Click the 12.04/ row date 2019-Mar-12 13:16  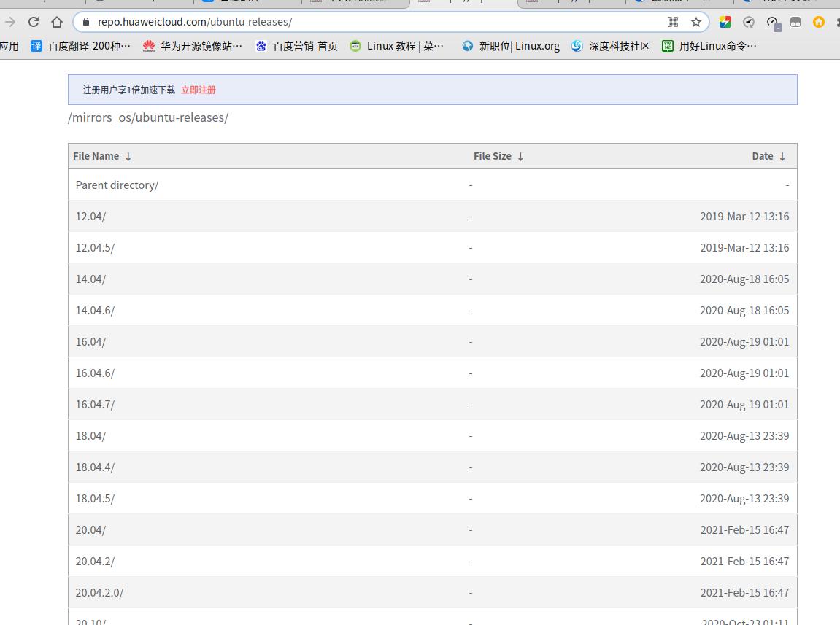[744, 217]
